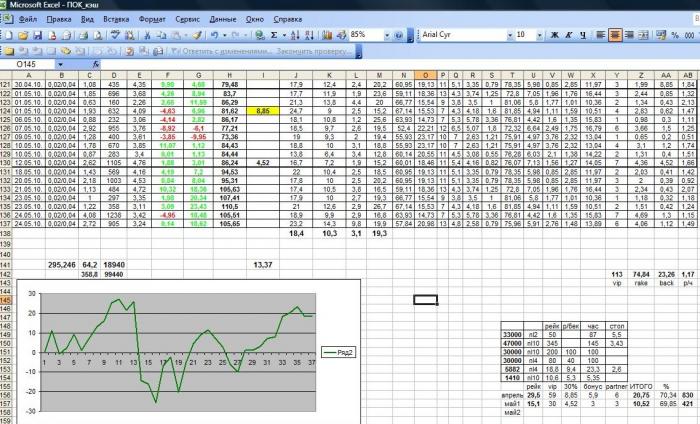Open the Chart Wizard icon
The height and width of the screenshot is (424, 700).
tap(327, 35)
